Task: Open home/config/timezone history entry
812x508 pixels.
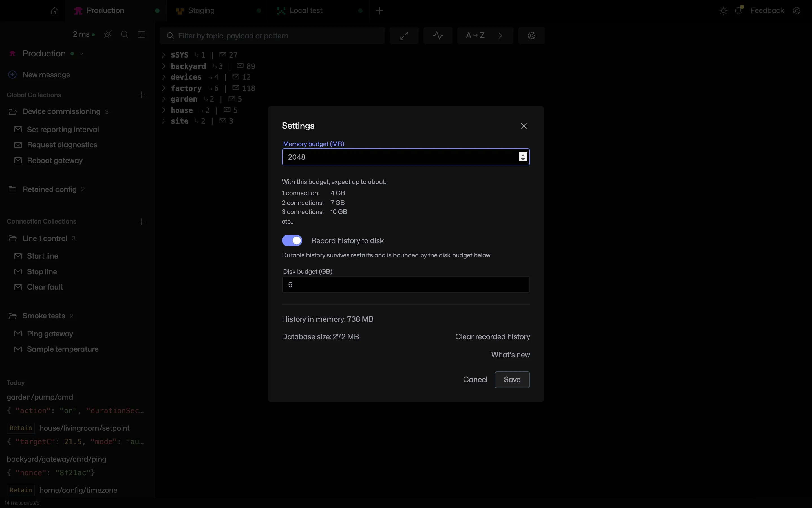Action: click(62, 490)
